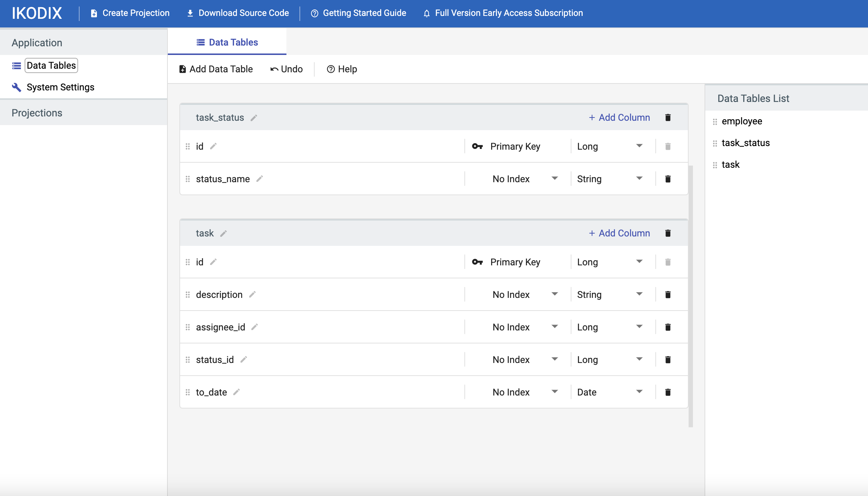Delete the whole task table
The height and width of the screenshot is (496, 868).
point(668,233)
